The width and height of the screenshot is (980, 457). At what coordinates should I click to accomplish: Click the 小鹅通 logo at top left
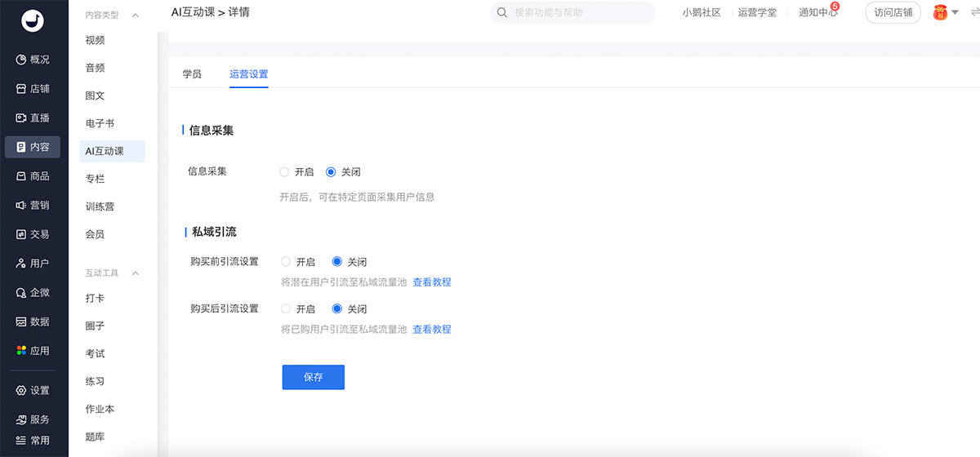33,21
